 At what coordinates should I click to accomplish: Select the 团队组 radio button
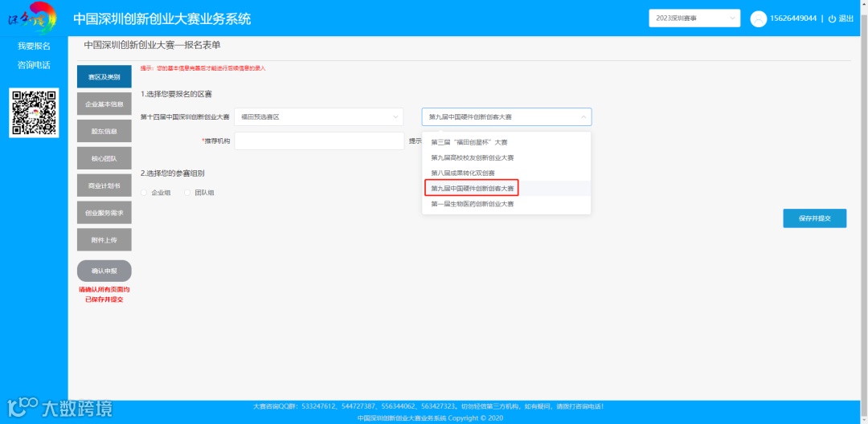pos(187,193)
